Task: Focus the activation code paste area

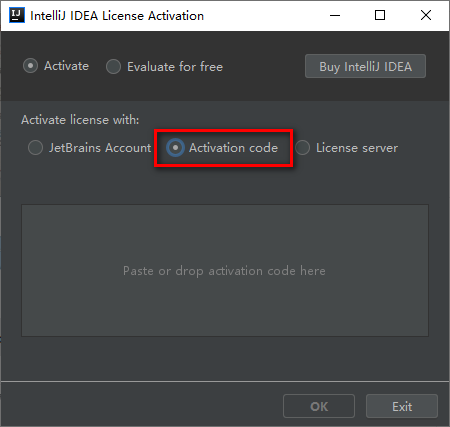Action: coord(225,271)
